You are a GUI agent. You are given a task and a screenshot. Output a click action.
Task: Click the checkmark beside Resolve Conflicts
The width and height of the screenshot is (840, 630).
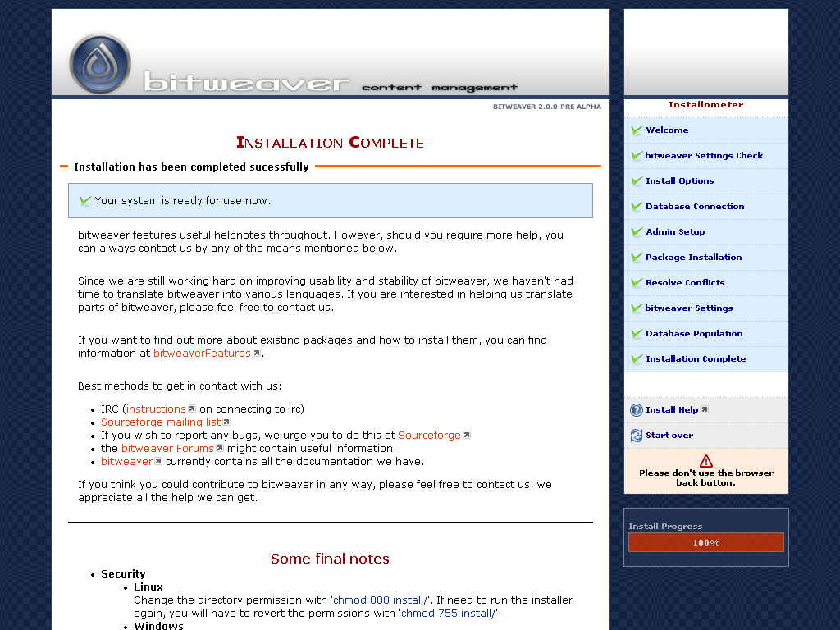[637, 283]
